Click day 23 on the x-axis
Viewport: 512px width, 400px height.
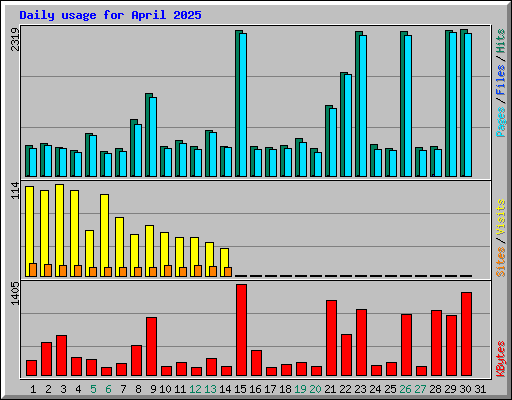point(360,389)
